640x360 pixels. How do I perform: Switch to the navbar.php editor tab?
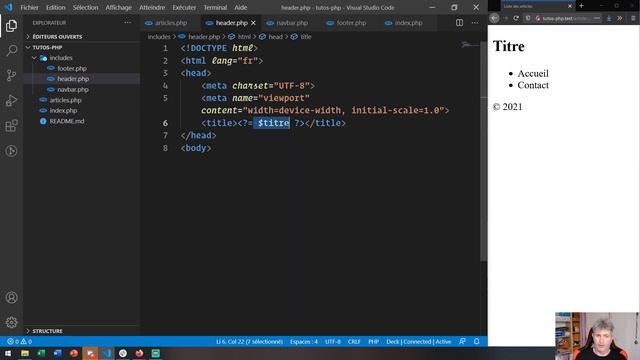coord(292,23)
